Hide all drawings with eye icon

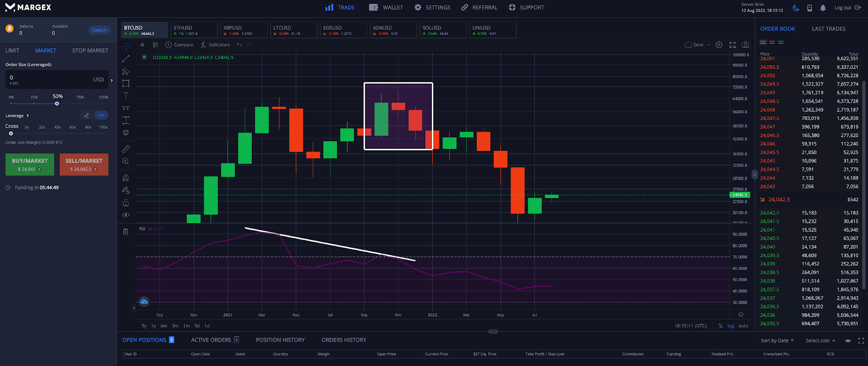[x=126, y=215]
